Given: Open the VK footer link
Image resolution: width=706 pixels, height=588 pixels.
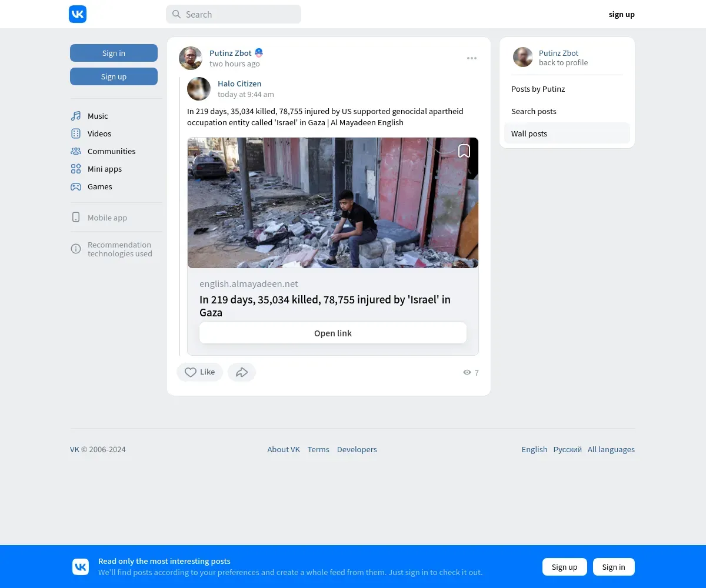Looking at the screenshot, I should click(x=75, y=449).
